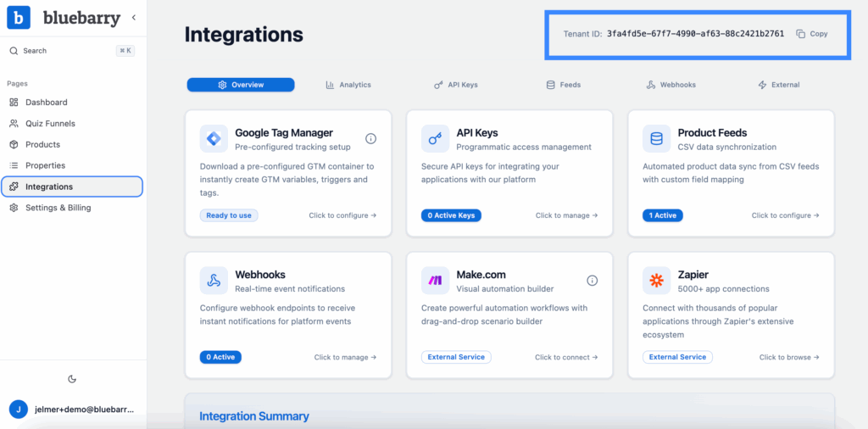Screen dimensions: 868x429
Task: Open the Feeds tab
Action: tap(564, 85)
